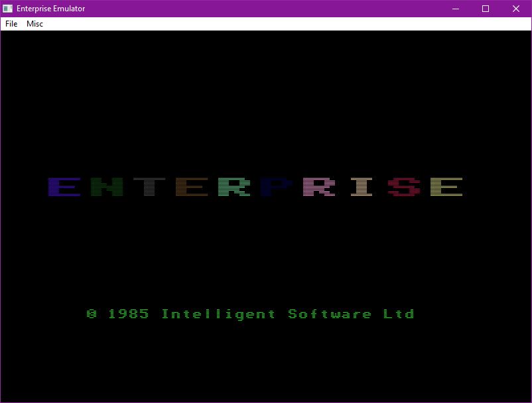Click the rainbow ENTERPRISE logo text
The height and width of the screenshot is (403, 532).
(255, 187)
